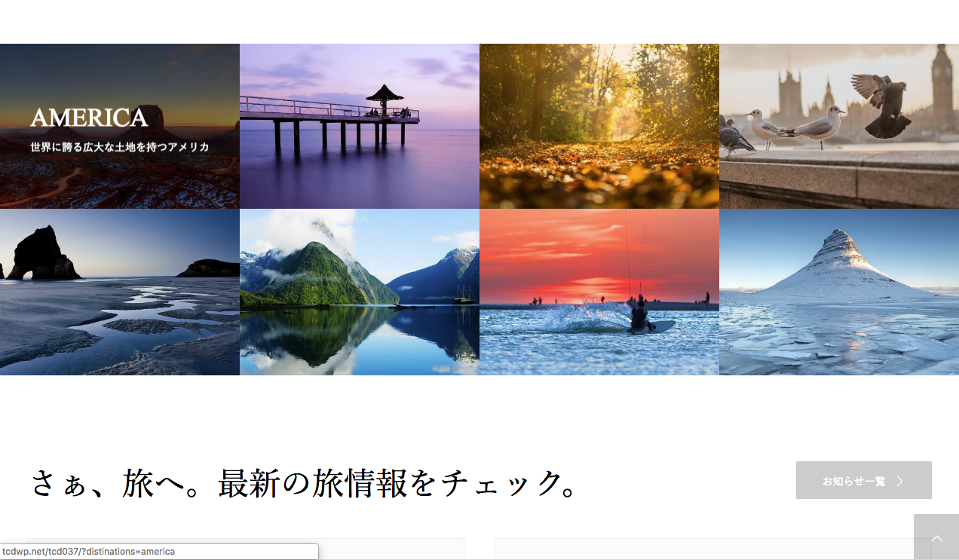Click the さぁ、旅へ。最新の旅情報をチェック。 headline

point(305,482)
